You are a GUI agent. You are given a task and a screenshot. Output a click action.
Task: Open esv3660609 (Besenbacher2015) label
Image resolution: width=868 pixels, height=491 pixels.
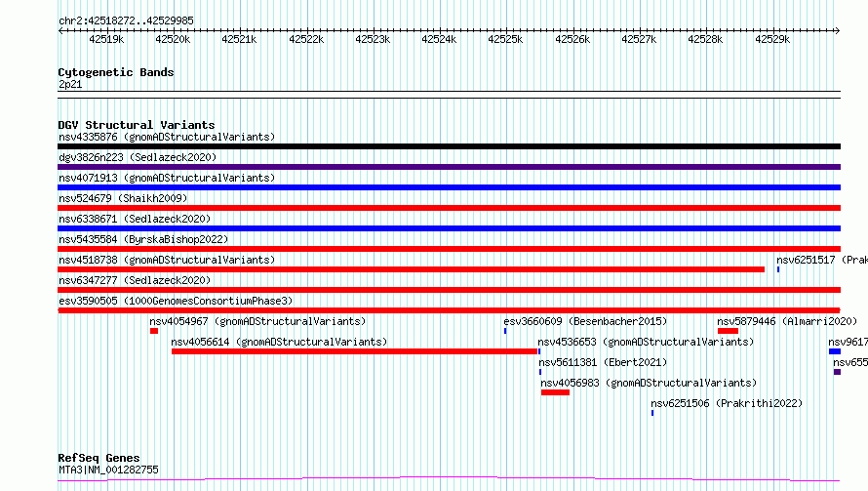point(585,321)
